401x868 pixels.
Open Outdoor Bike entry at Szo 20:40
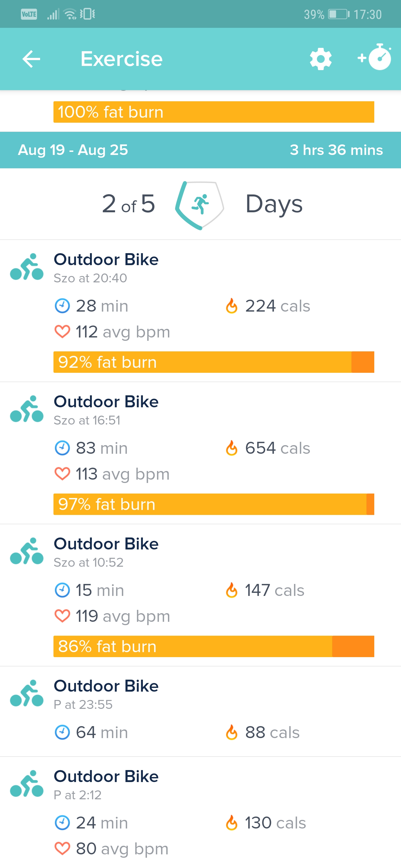tap(200, 311)
